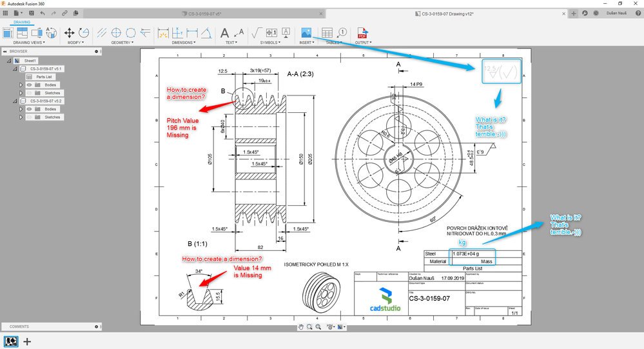Open the Help question mark icon
The height and width of the screenshot is (349, 644).
638,13
